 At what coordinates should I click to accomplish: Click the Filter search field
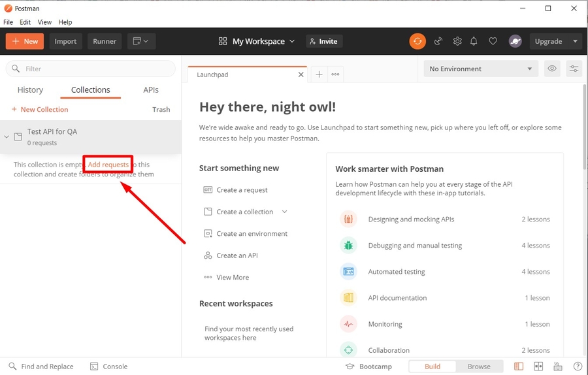coord(91,69)
